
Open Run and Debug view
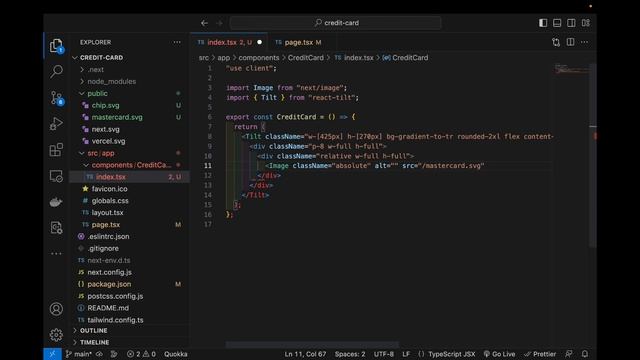[56, 124]
